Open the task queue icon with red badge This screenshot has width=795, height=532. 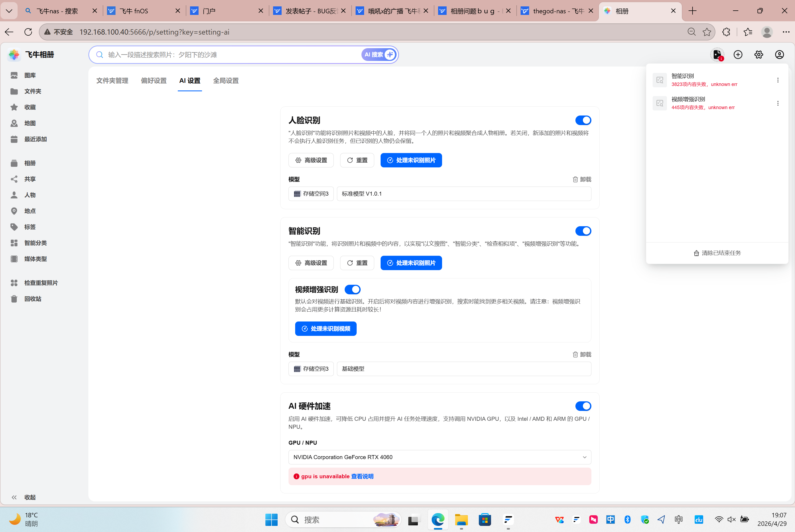click(x=717, y=55)
